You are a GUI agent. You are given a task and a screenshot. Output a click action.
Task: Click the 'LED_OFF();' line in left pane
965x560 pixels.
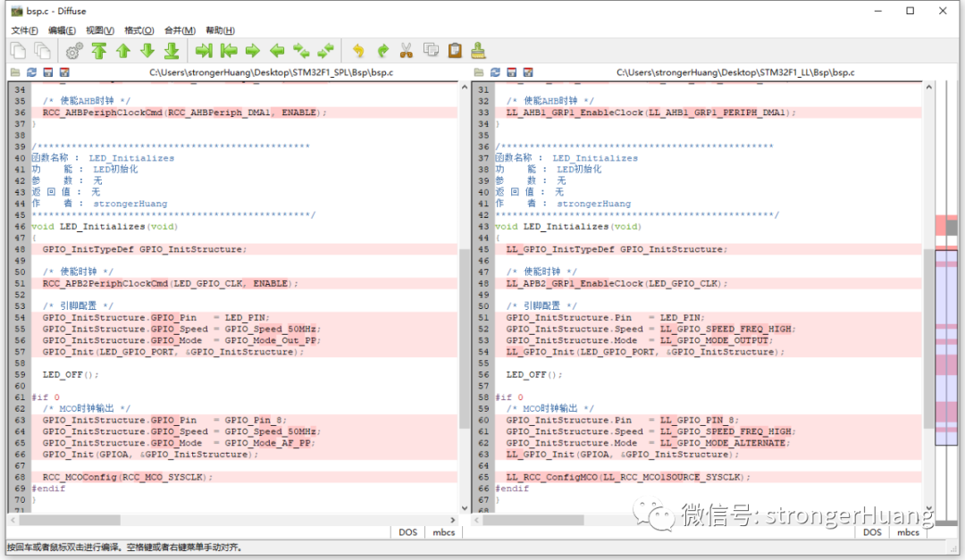pos(71,375)
